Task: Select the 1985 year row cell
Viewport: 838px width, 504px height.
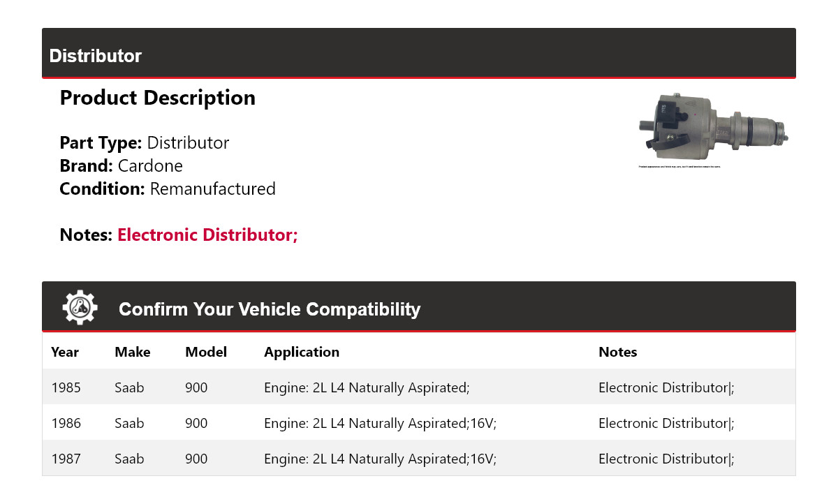Action: [66, 387]
